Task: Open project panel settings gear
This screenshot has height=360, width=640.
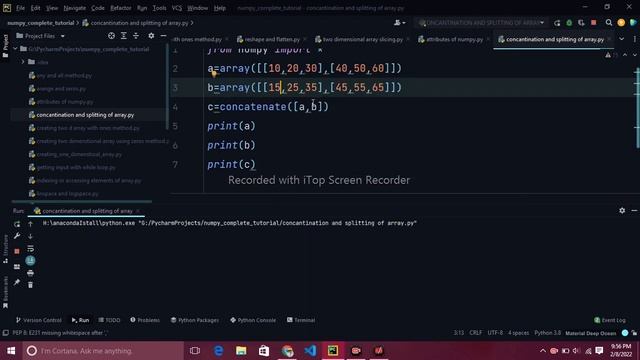Action: (x=151, y=36)
